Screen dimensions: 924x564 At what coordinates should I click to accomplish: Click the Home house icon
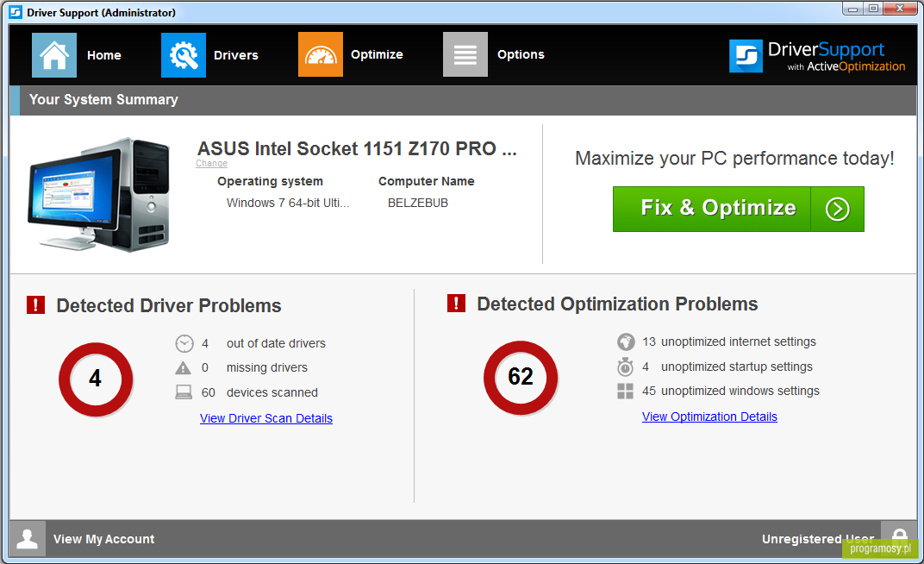click(x=54, y=55)
